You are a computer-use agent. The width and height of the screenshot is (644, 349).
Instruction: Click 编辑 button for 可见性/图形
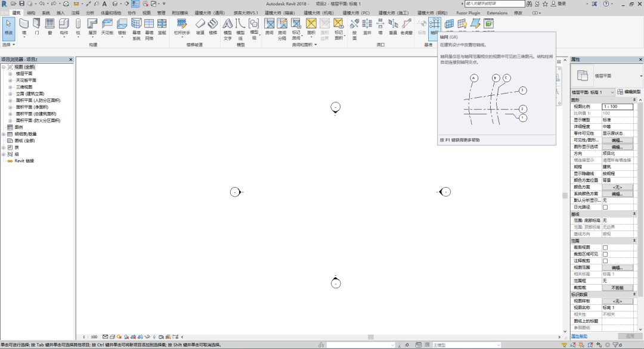617,141
